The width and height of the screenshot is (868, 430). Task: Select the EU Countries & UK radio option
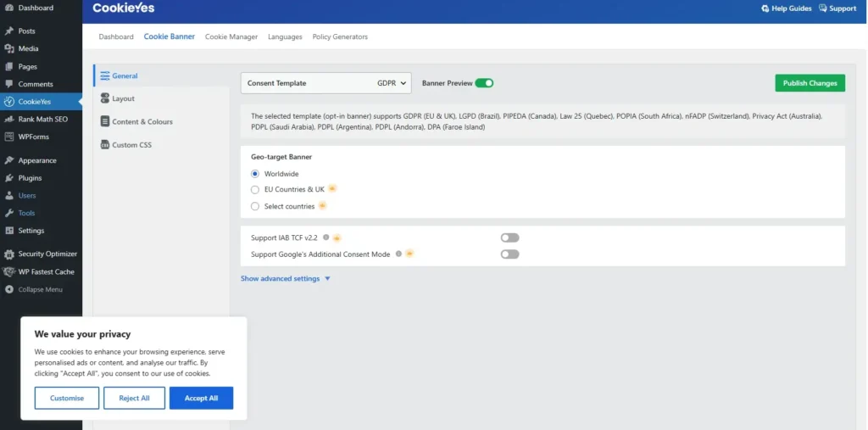point(255,189)
